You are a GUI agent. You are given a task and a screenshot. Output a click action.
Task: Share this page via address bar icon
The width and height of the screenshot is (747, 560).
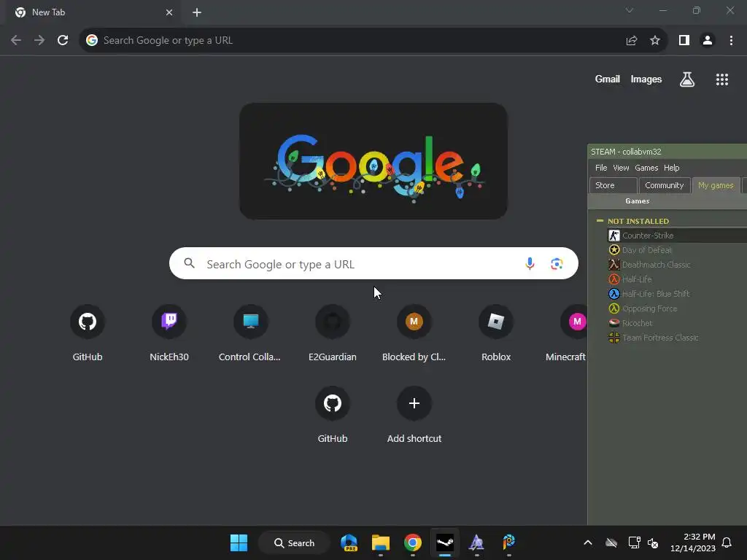click(632, 41)
